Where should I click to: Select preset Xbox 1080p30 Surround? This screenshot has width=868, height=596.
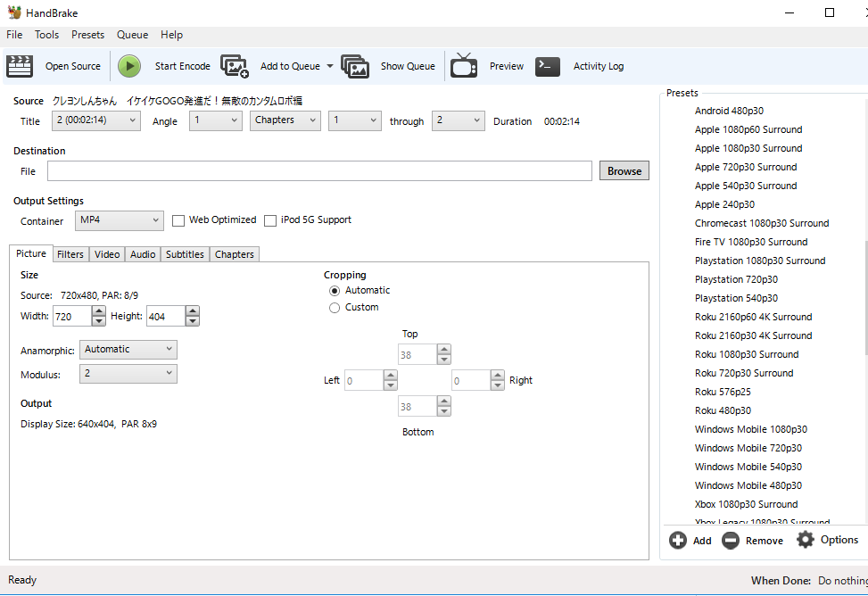[746, 504]
